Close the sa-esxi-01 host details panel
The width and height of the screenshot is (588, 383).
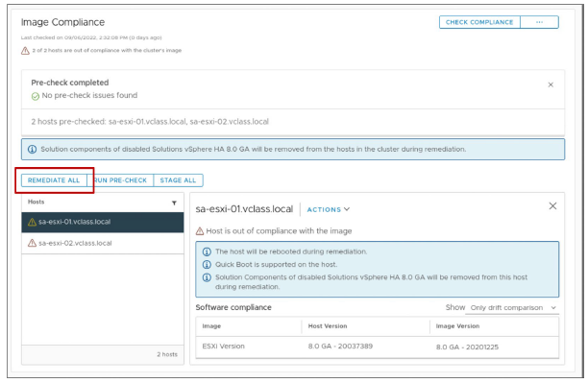click(x=552, y=205)
